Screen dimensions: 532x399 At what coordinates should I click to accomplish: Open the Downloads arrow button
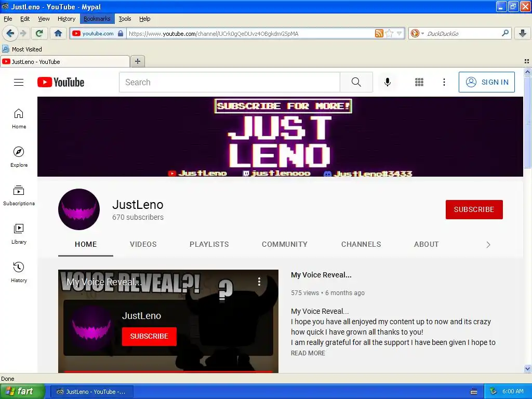pyautogui.click(x=523, y=33)
